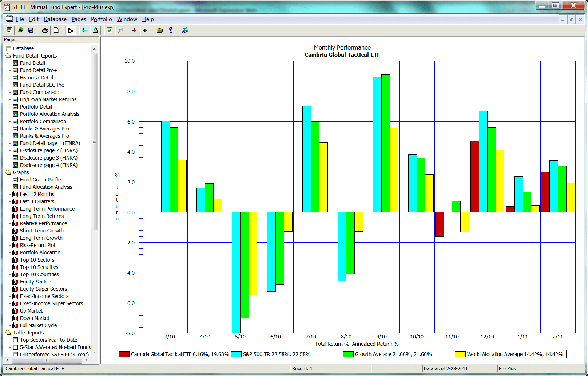Collapse the Fund Detail Reports folder

tap(8, 56)
